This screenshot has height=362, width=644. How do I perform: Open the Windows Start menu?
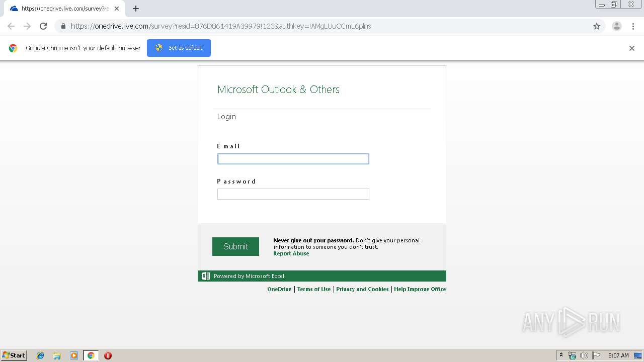(x=14, y=355)
